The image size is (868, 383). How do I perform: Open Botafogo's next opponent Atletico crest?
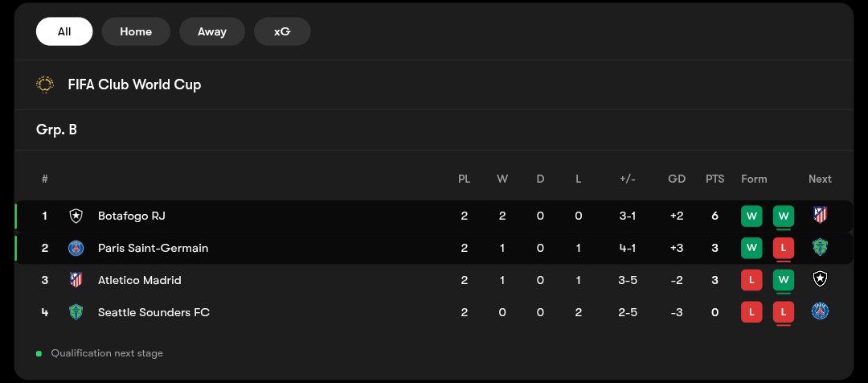pyautogui.click(x=820, y=215)
